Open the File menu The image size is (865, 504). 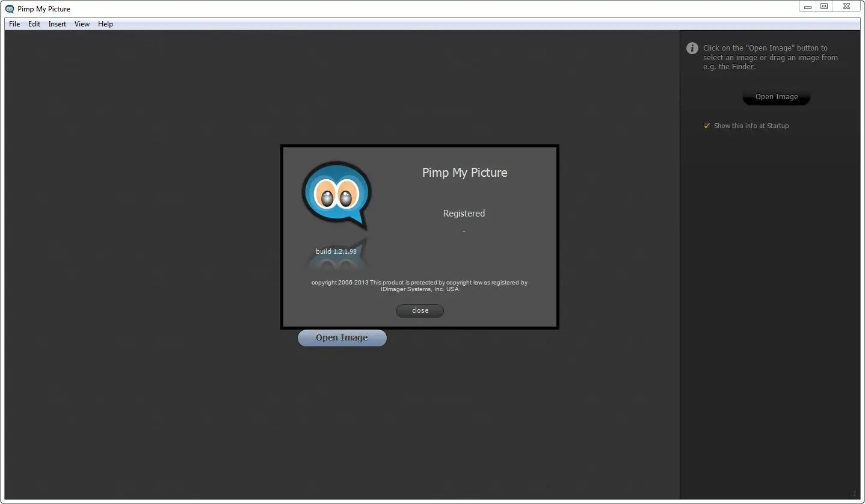[14, 24]
